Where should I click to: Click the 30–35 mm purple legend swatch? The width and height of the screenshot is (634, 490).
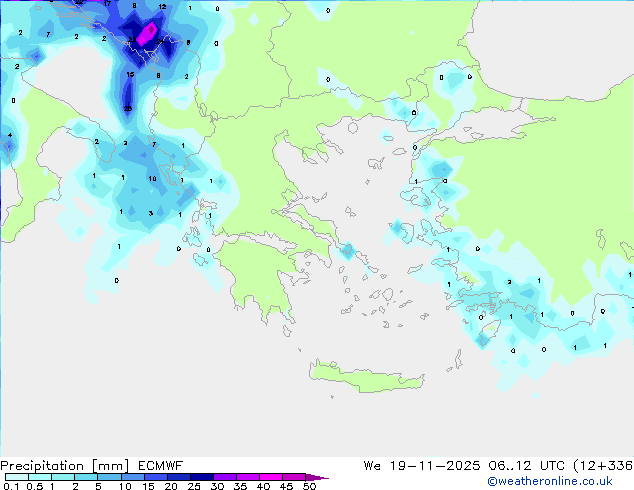[x=224, y=477]
